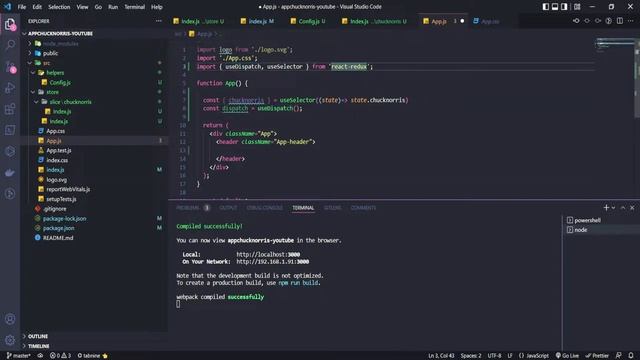The height and width of the screenshot is (360, 640).
Task: Open package.json in the explorer
Action: 58,228
